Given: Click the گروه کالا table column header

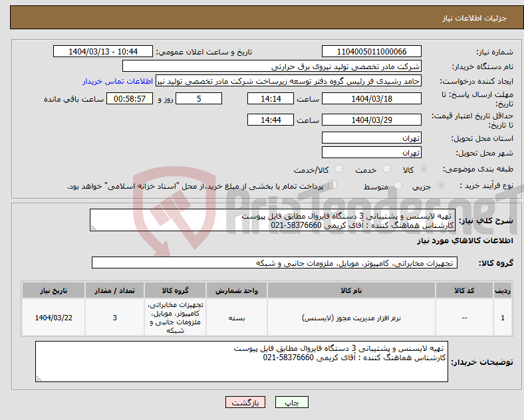Looking at the screenshot, I should 175,290.
